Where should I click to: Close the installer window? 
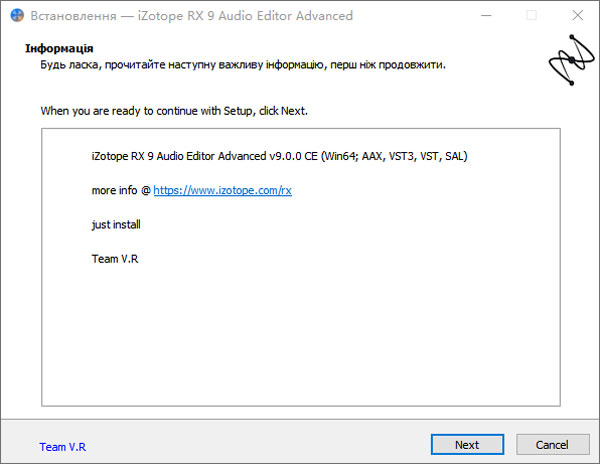577,16
